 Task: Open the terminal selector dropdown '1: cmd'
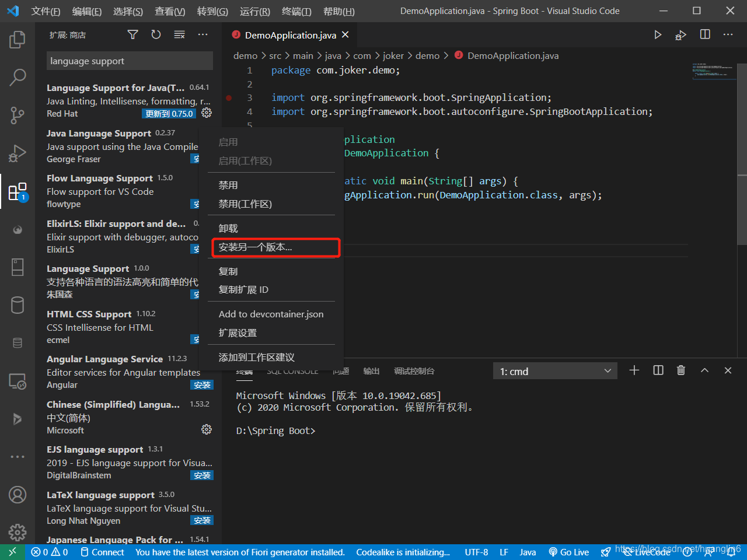pos(555,371)
